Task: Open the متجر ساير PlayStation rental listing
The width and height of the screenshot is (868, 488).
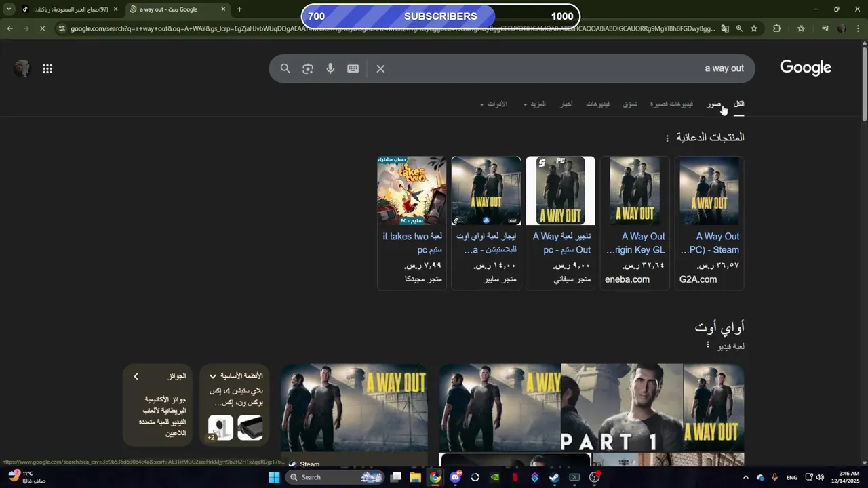Action: click(486, 223)
